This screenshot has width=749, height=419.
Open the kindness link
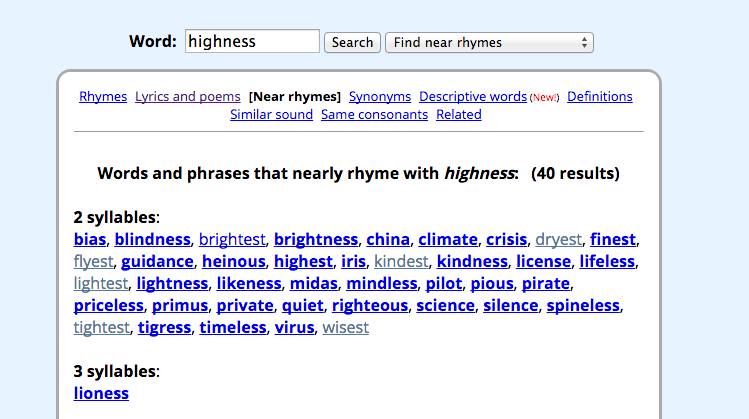coord(472,261)
